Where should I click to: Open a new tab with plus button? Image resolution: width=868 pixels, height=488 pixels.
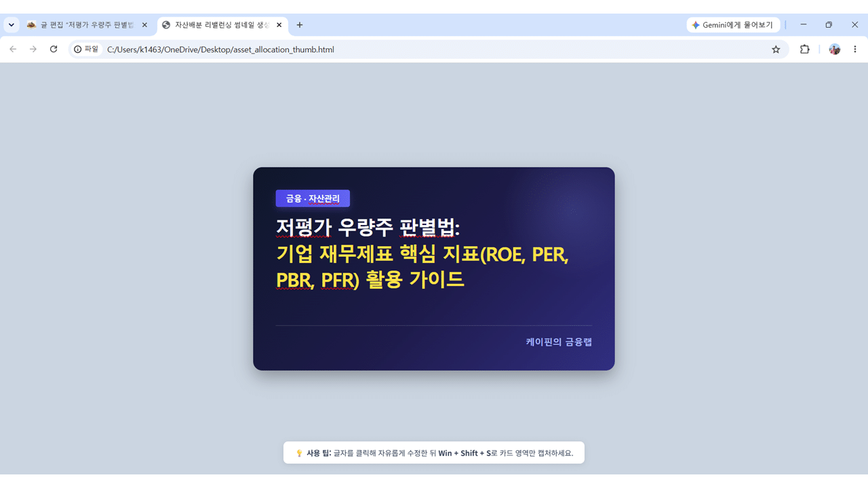300,25
